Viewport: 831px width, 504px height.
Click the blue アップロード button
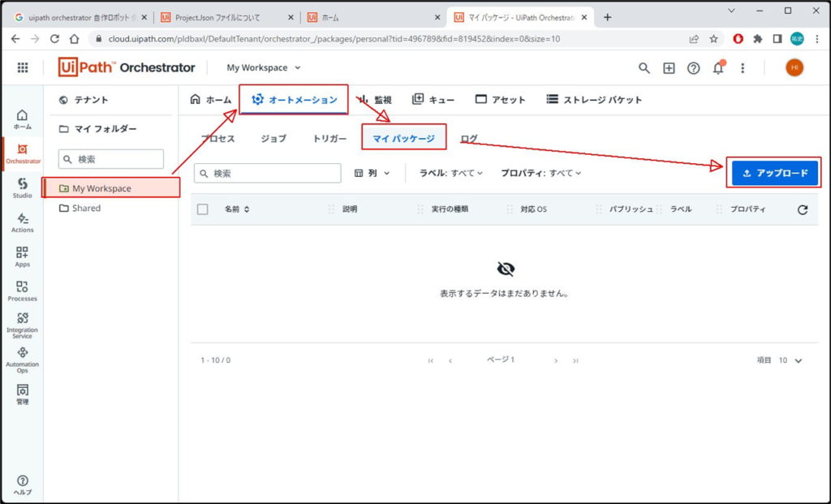pos(775,174)
